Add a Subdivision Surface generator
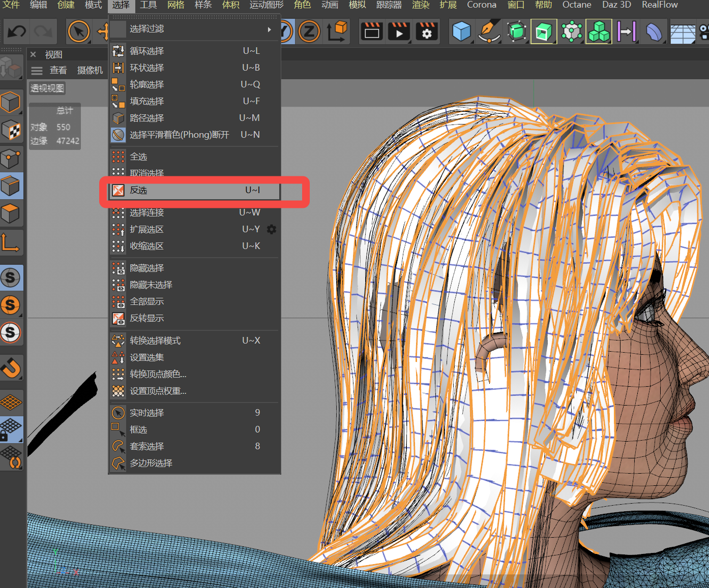 tap(517, 32)
